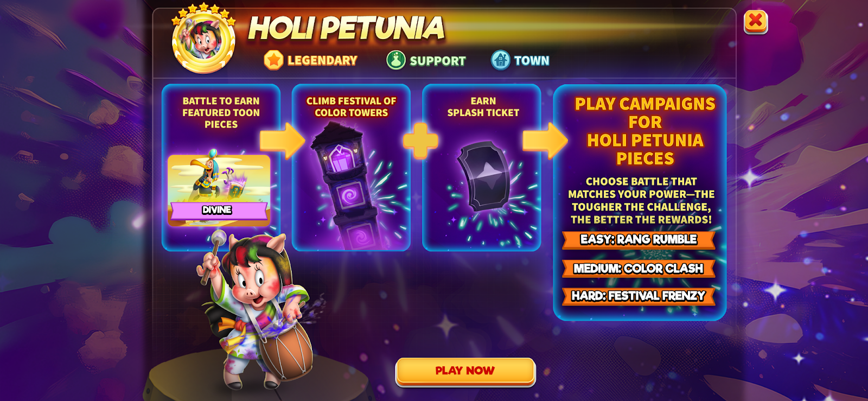Viewport: 868px width, 401px height.
Task: Tap the blue Town house icon
Action: pyautogui.click(x=500, y=60)
